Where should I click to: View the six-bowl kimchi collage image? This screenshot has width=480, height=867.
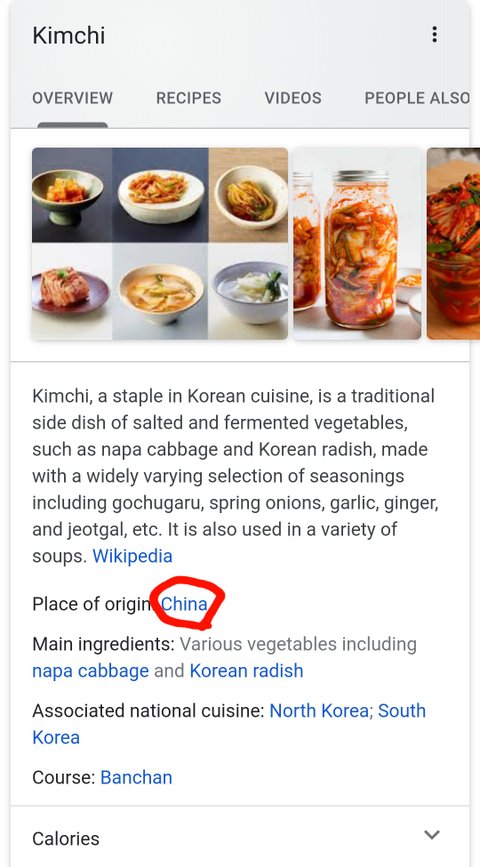point(160,243)
